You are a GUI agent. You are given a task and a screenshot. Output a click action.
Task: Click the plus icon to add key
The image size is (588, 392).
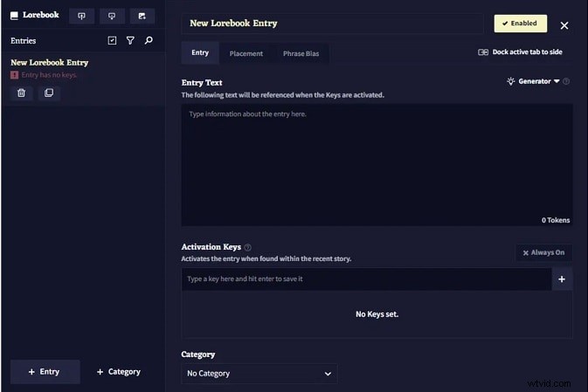click(x=561, y=279)
